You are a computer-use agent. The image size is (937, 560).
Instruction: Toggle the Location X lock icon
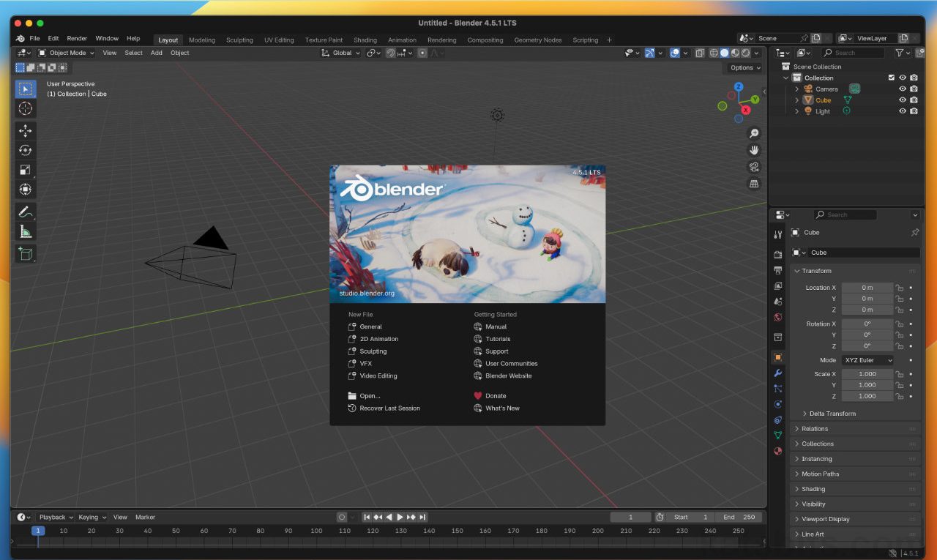point(899,288)
